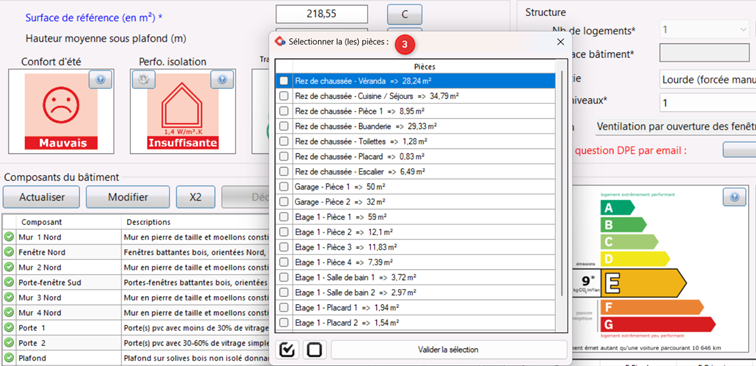Open the Lourde (forcée manu inertia dropdown
The height and width of the screenshot is (366, 756).
click(x=707, y=79)
